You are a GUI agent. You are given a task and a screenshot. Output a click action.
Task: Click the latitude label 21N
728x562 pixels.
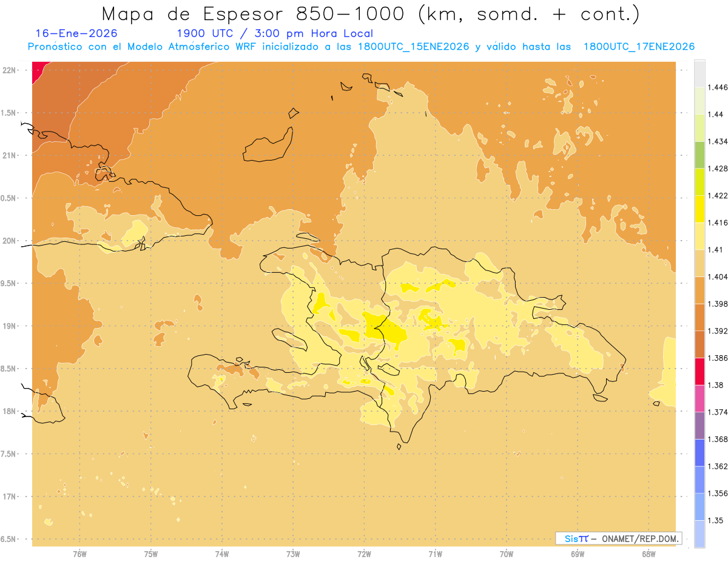coord(9,155)
